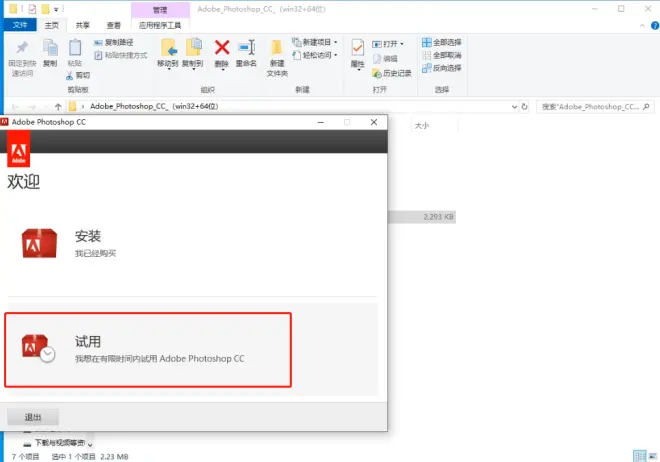Switch to the 查看 ribbon tab
Screen dimensions: 660x462
pyautogui.click(x=113, y=25)
